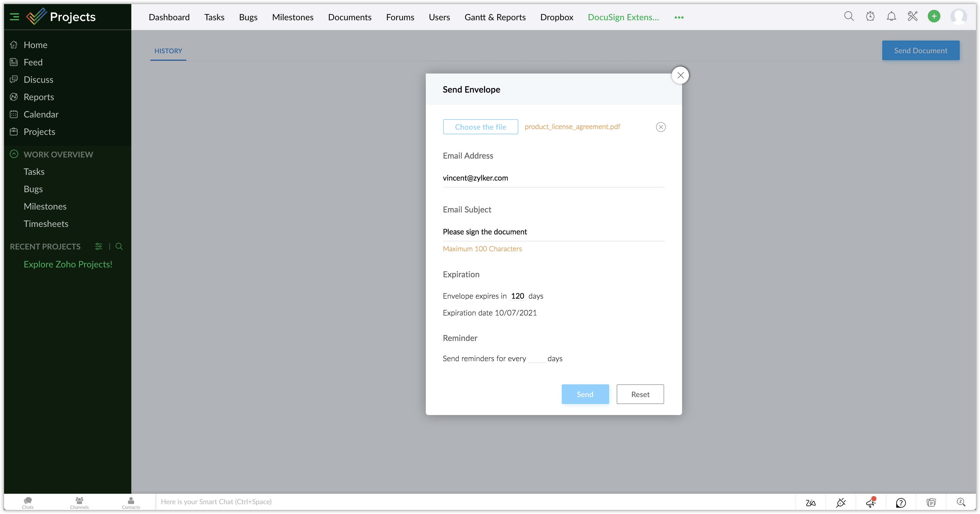Viewport: 980px width, 514px height.
Task: Open the recent projects filter icon
Action: click(99, 246)
